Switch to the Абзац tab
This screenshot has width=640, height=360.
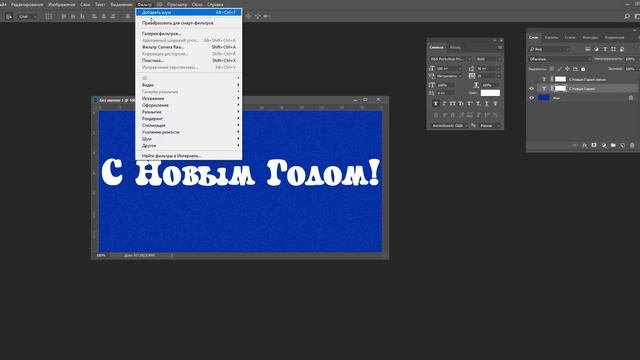pyautogui.click(x=455, y=47)
